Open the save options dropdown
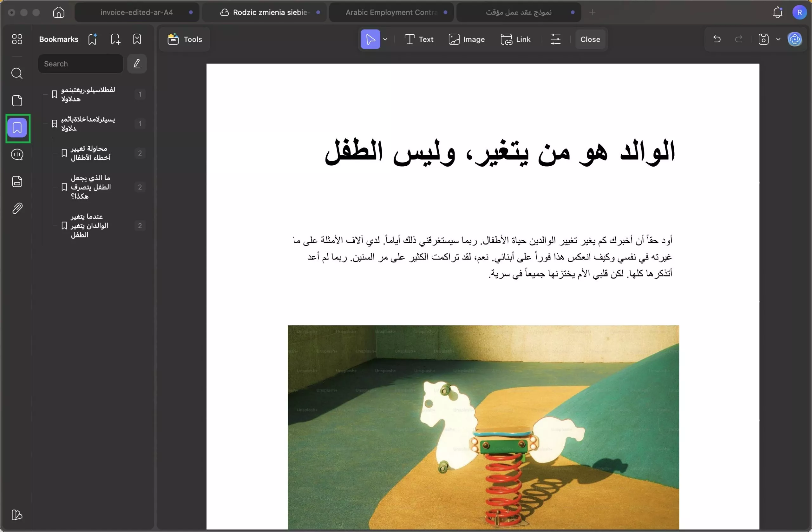Screen dimensions: 812x532 (x=778, y=39)
